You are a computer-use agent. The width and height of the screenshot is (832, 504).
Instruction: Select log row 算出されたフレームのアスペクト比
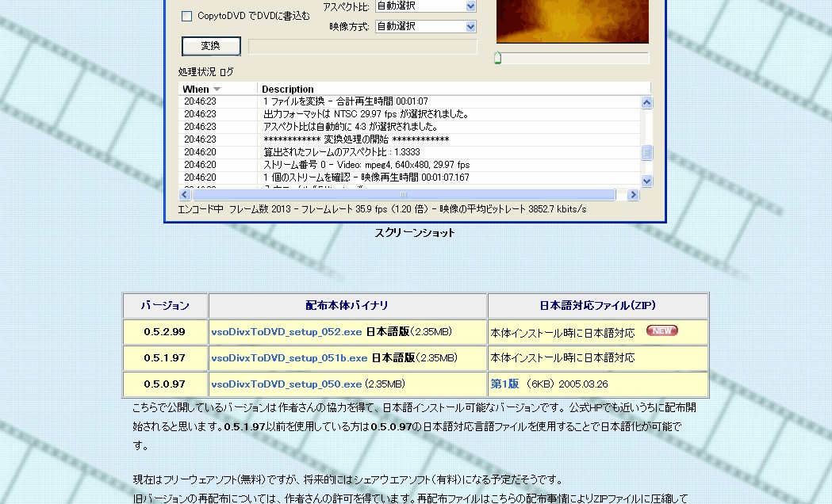(x=409, y=152)
